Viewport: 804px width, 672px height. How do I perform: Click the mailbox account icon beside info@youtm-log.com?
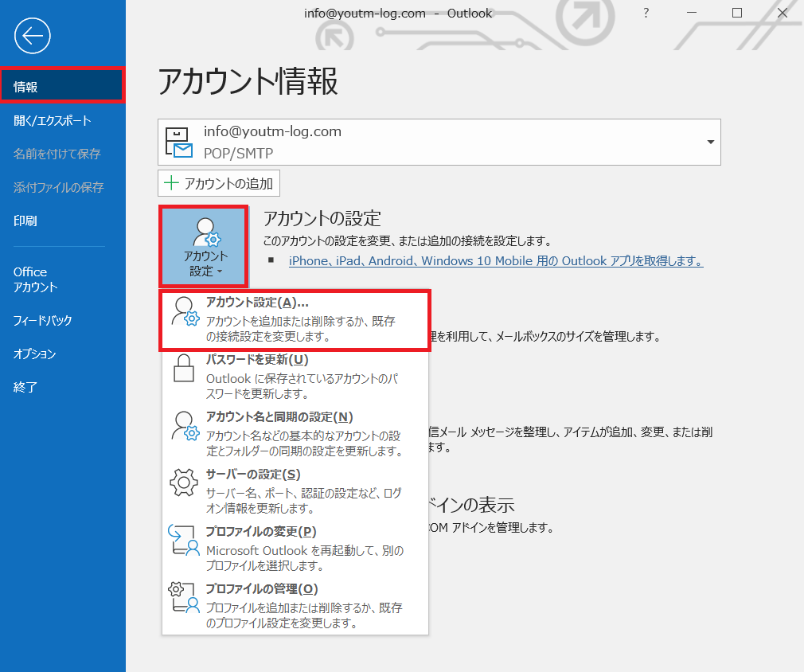178,142
